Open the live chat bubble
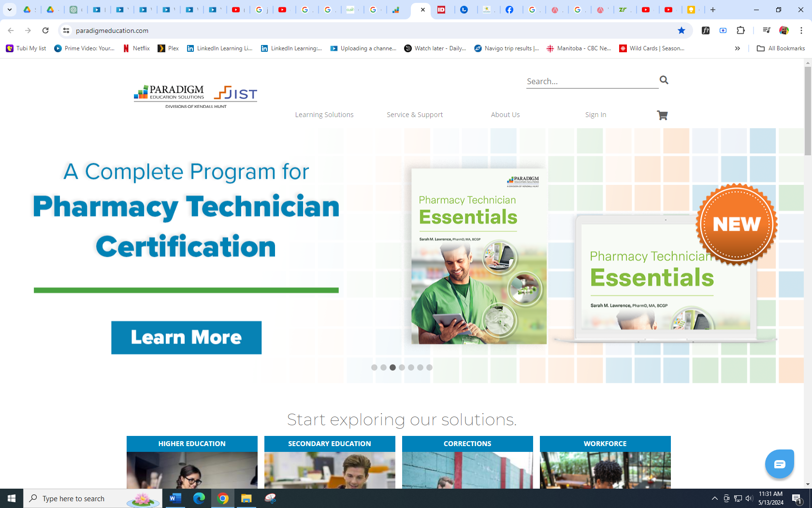 click(779, 464)
